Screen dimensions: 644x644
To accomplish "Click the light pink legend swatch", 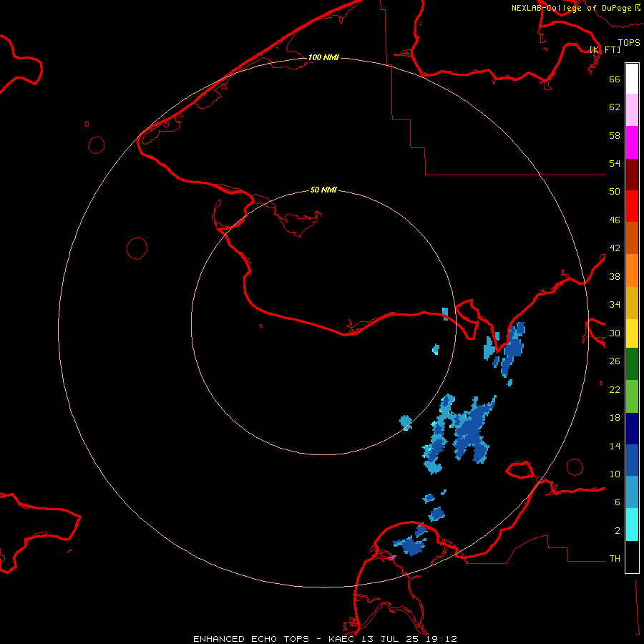I will (632, 110).
